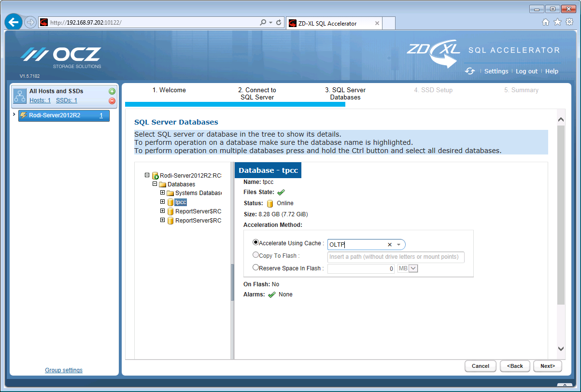This screenshot has width=581, height=392.
Task: Click the <Back button
Action: [x=515, y=366]
